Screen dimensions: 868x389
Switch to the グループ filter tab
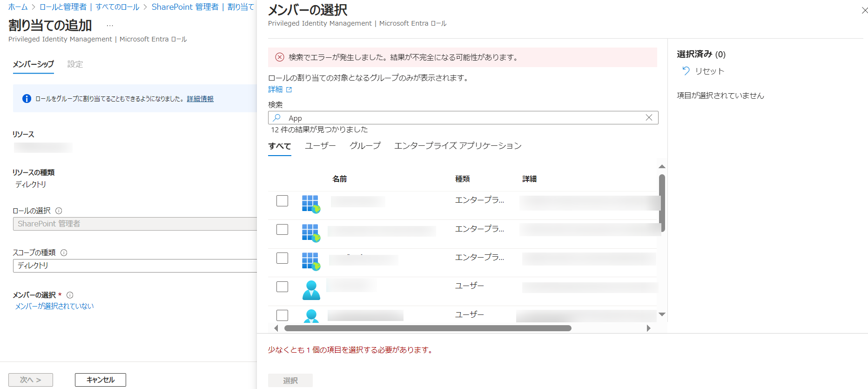[365, 146]
